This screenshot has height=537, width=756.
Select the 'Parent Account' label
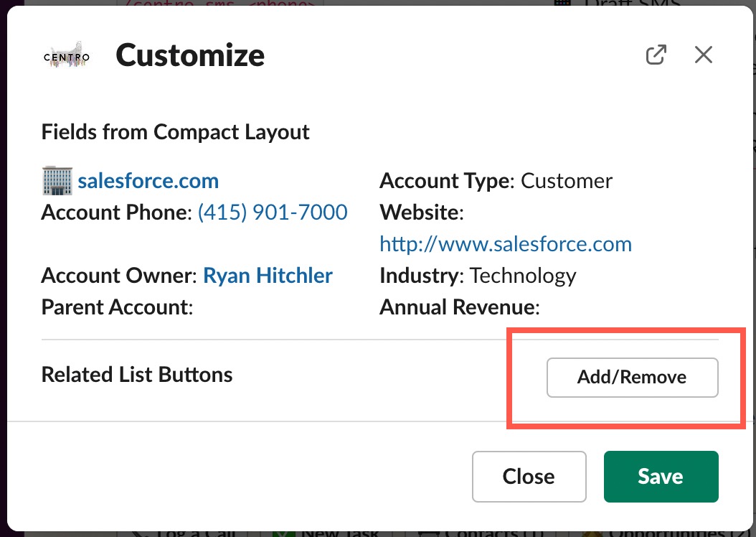pos(117,307)
